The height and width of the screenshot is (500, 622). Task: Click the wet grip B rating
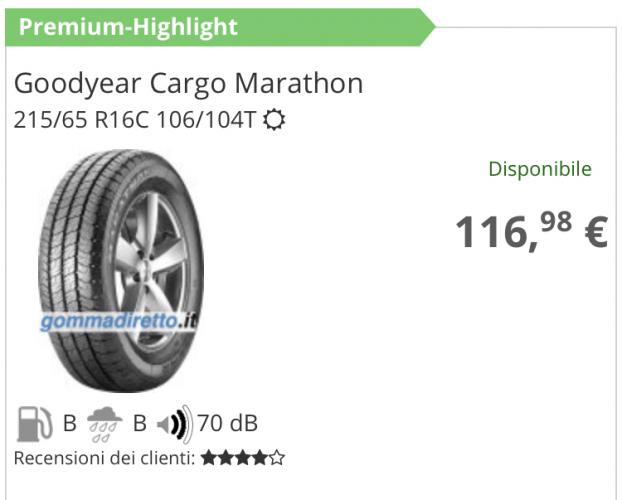(140, 423)
